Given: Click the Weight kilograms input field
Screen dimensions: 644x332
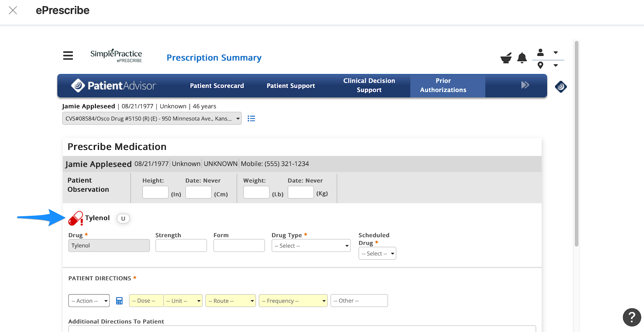Looking at the screenshot, I should pos(301,192).
